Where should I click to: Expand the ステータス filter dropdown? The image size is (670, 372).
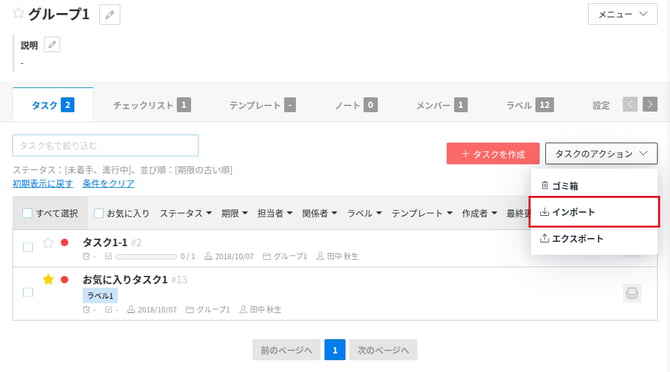pyautogui.click(x=185, y=213)
